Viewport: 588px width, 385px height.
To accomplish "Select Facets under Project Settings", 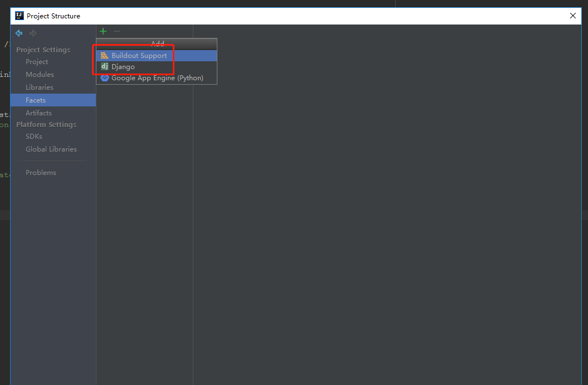I will [36, 100].
